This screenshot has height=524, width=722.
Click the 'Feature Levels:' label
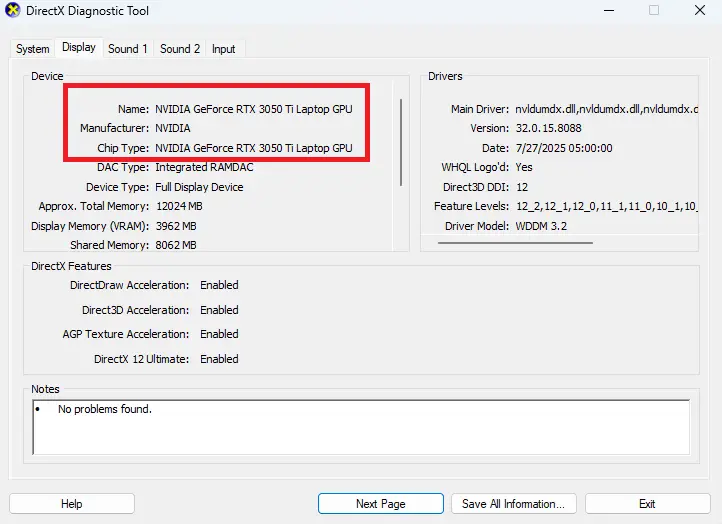(472, 206)
